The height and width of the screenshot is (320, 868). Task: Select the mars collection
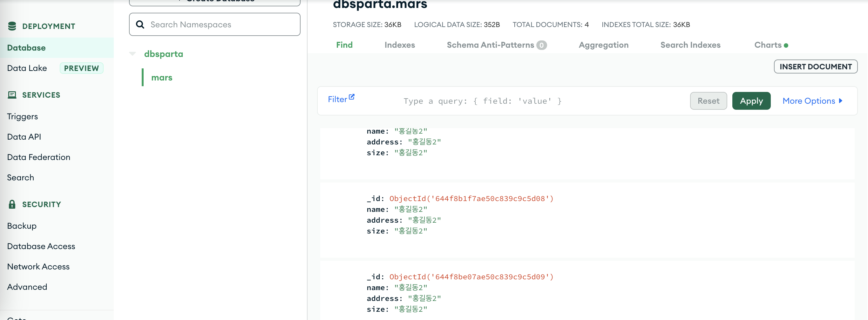162,78
